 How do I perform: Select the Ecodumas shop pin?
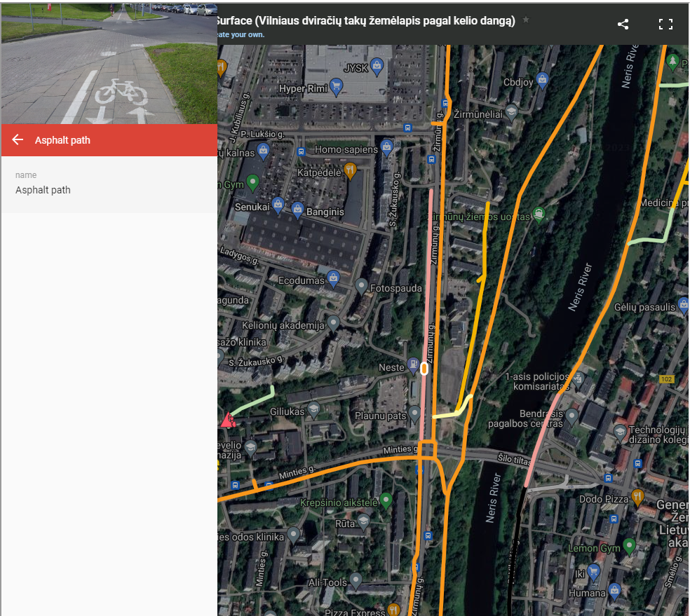(x=334, y=280)
